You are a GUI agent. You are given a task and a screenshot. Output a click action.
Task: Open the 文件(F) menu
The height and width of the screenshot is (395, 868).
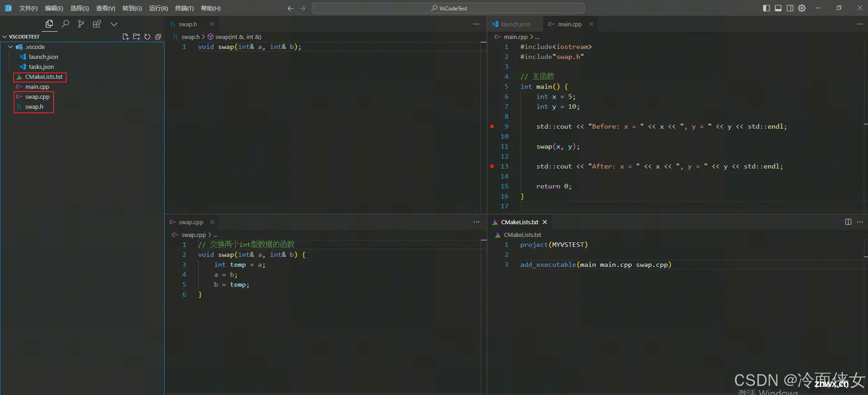pyautogui.click(x=29, y=8)
